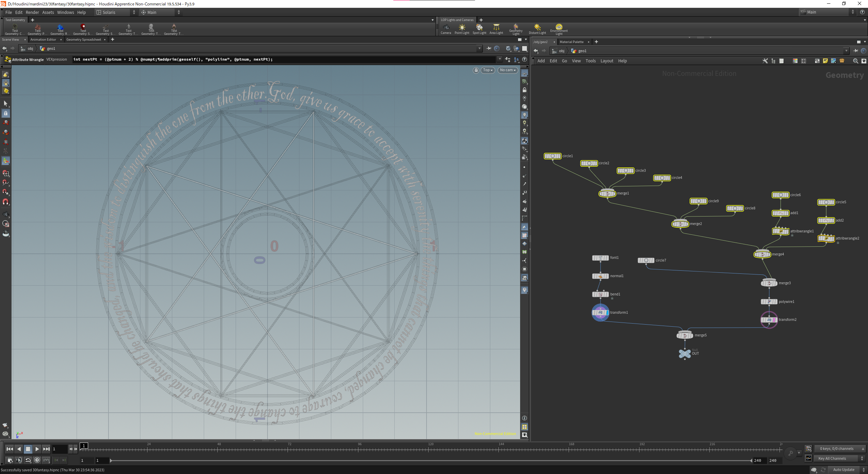The width and height of the screenshot is (868, 474).
Task: Play animation in reverse
Action: click(19, 449)
